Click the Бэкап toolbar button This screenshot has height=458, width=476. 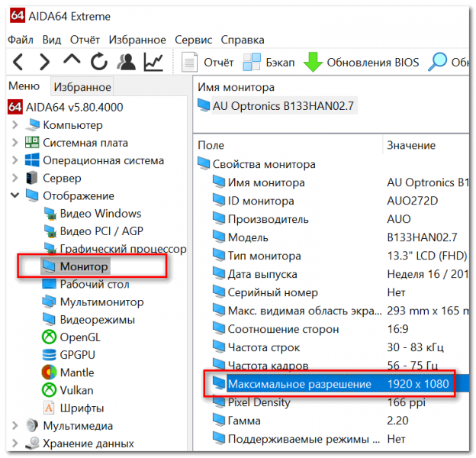tap(269, 63)
